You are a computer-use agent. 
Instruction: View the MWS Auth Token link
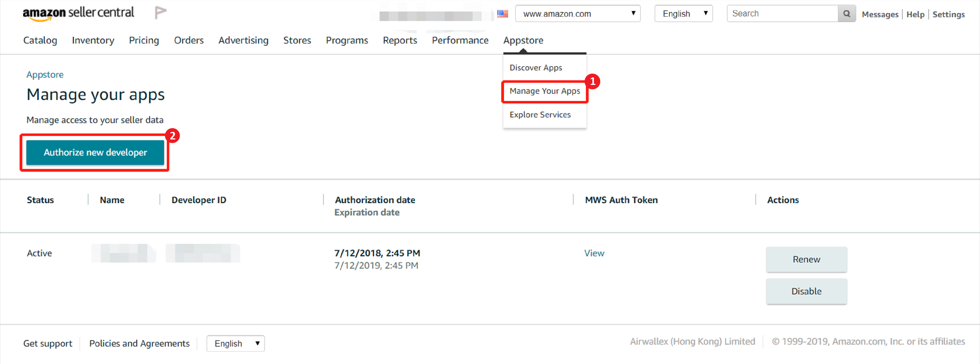point(594,253)
